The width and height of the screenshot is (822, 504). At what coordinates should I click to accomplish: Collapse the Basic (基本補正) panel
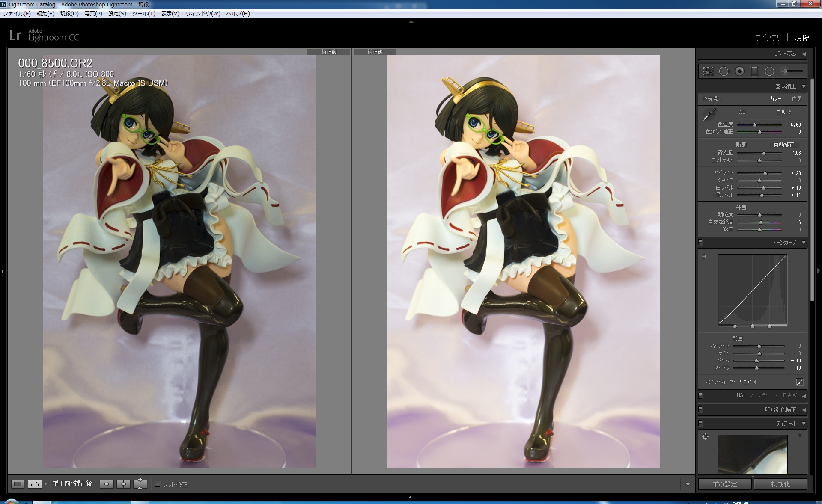pyautogui.click(x=804, y=86)
